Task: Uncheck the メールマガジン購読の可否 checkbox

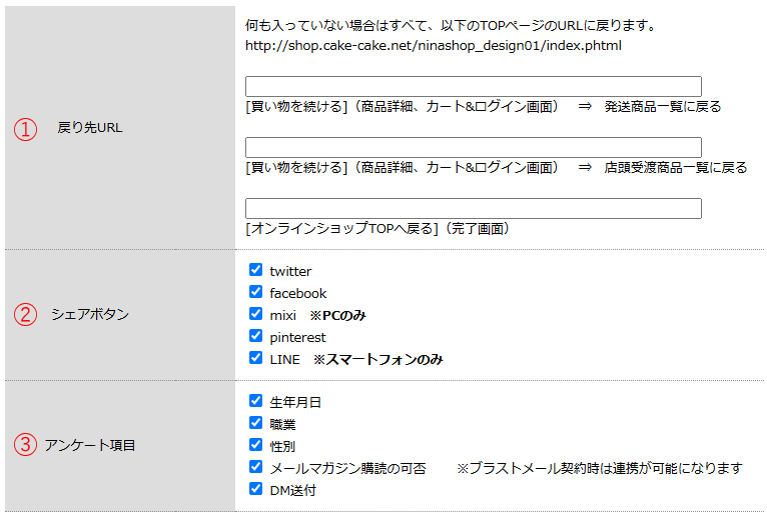Action: [x=256, y=467]
